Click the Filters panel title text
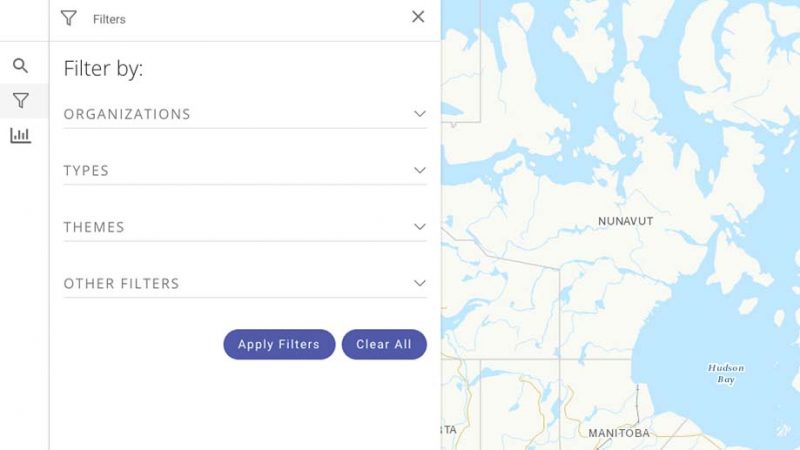 pos(109,19)
